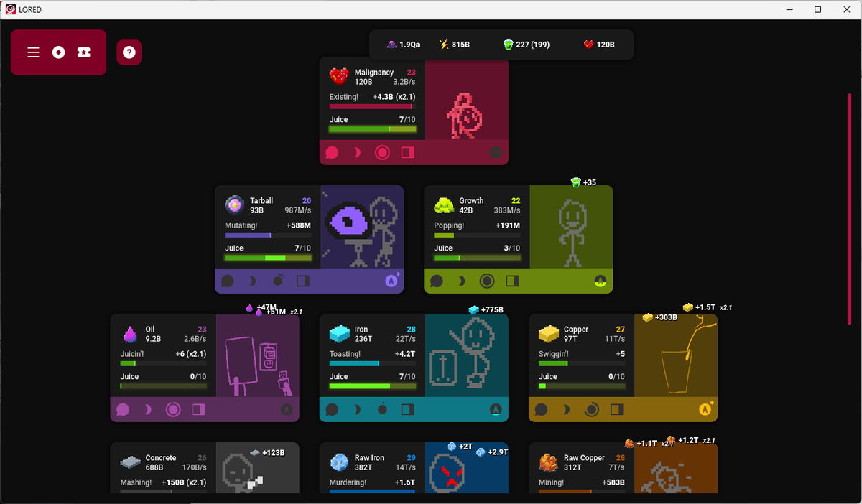
Task: Click the grey Concrete slab icon
Action: point(130,462)
